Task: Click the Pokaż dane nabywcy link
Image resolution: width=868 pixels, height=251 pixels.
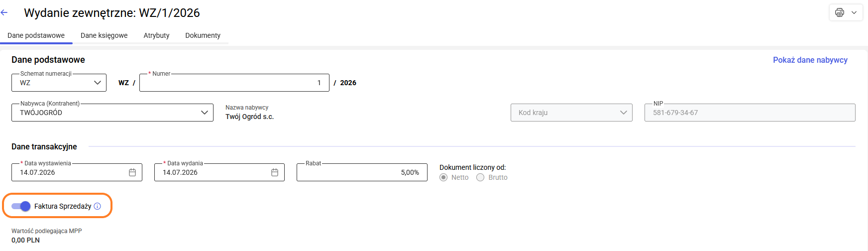Action: (x=810, y=60)
